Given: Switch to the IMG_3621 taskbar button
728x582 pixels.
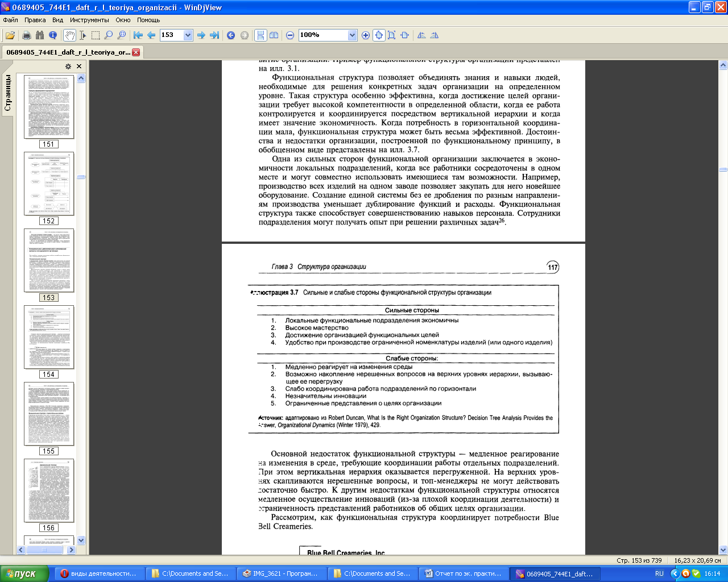Looking at the screenshot, I should coord(281,574).
